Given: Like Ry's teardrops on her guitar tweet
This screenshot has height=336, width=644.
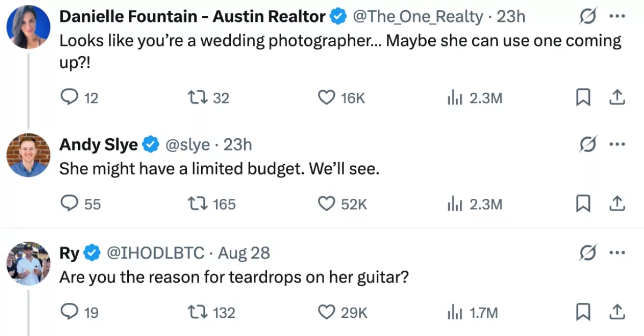Looking at the screenshot, I should (x=326, y=312).
